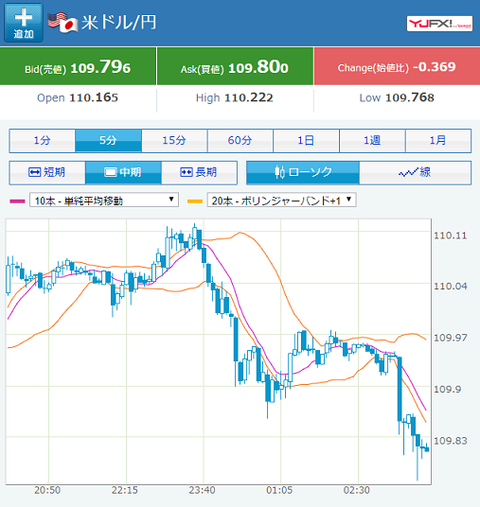
Task: Click the Ask(買値) 109.800 button
Action: (235, 66)
